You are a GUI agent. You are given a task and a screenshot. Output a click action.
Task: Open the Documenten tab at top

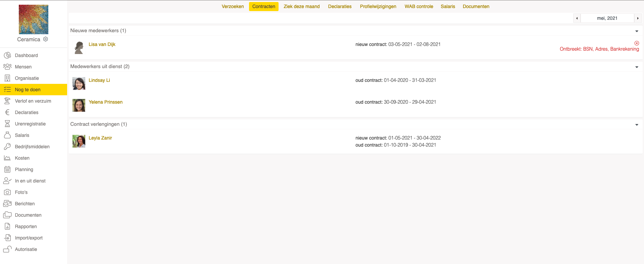click(x=476, y=6)
